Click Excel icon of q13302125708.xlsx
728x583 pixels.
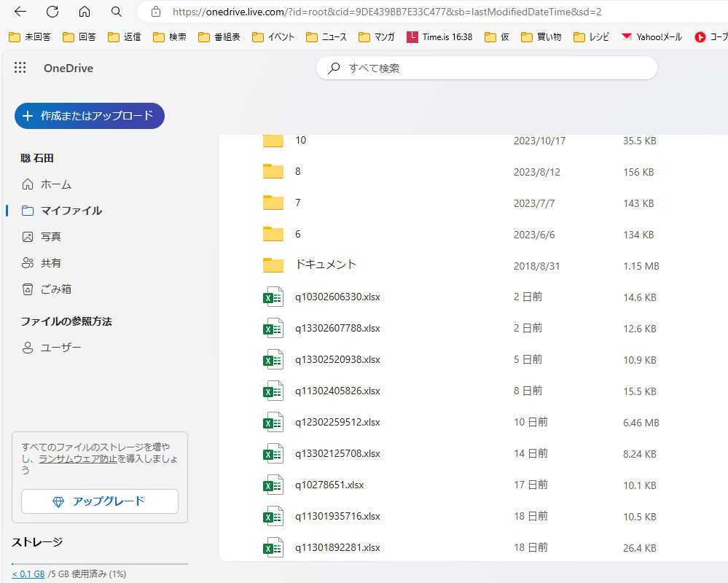point(273,453)
